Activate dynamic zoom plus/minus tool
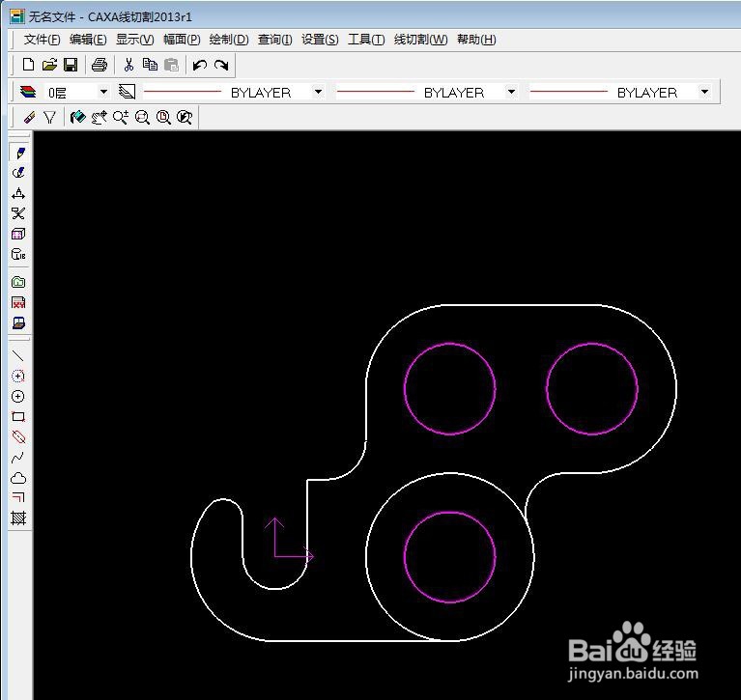This screenshot has width=741, height=700. pyautogui.click(x=121, y=117)
